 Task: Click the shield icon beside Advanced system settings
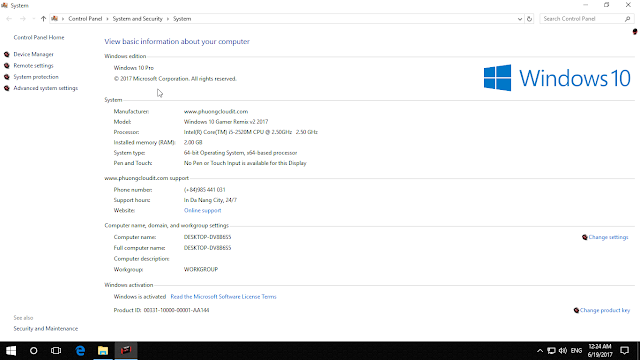coord(7,88)
